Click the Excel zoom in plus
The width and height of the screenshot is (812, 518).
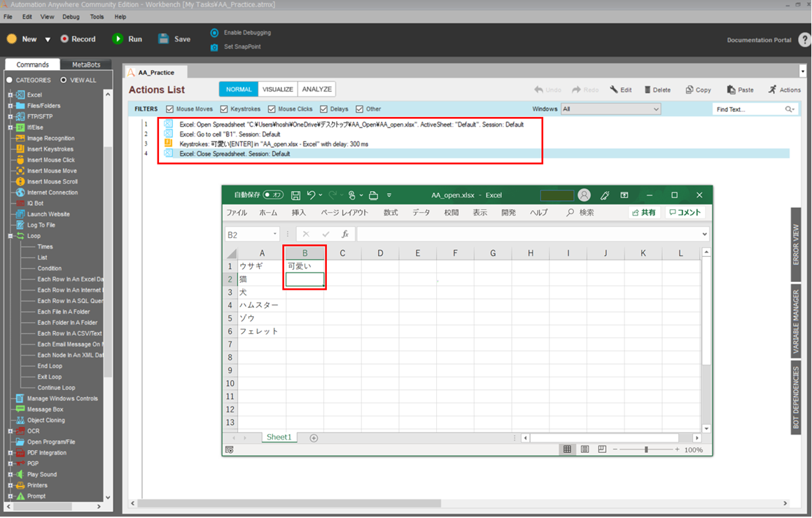click(x=677, y=449)
